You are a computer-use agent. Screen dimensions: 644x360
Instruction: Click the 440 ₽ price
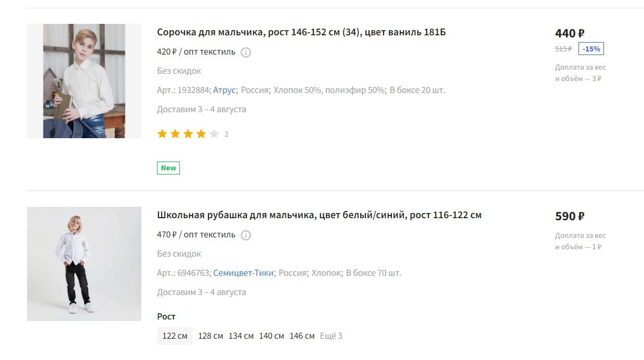coord(570,33)
